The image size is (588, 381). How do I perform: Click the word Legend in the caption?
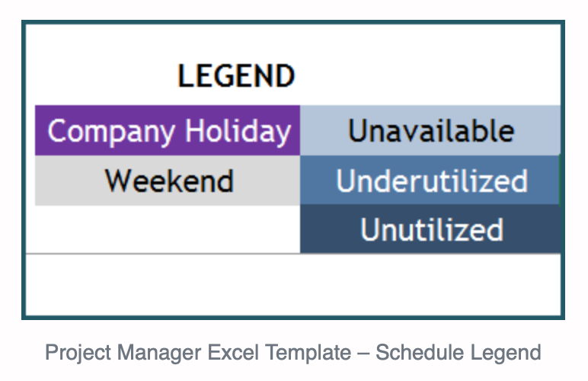coord(506,353)
